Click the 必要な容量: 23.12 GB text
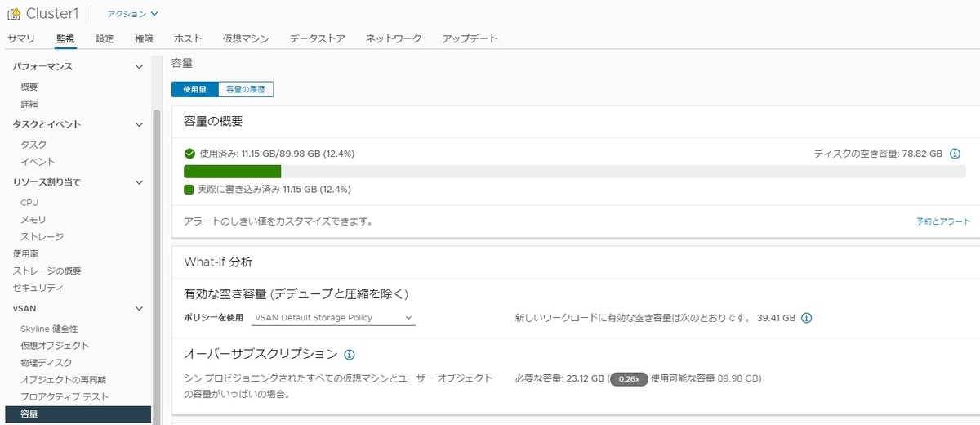Screen dimensions: 980x425 point(559,379)
